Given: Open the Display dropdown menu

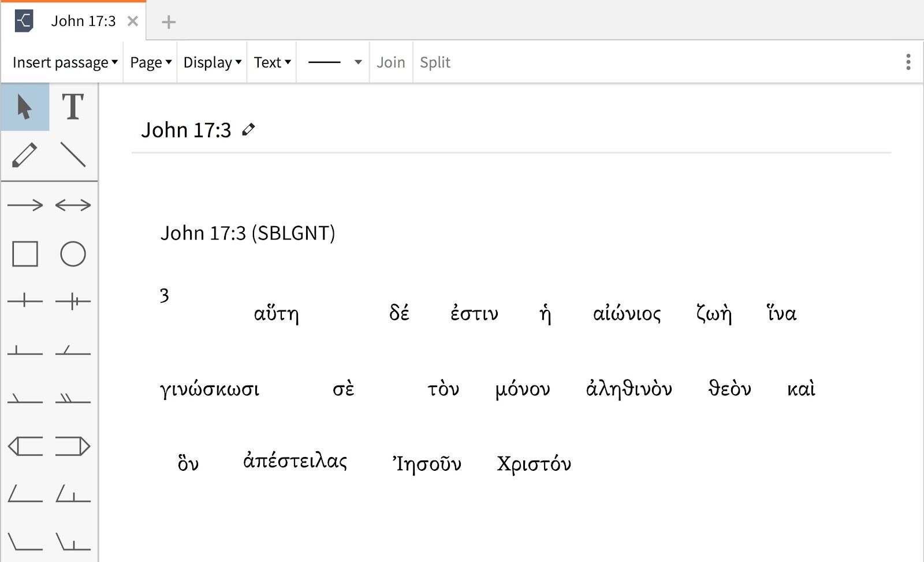Looking at the screenshot, I should [x=212, y=62].
